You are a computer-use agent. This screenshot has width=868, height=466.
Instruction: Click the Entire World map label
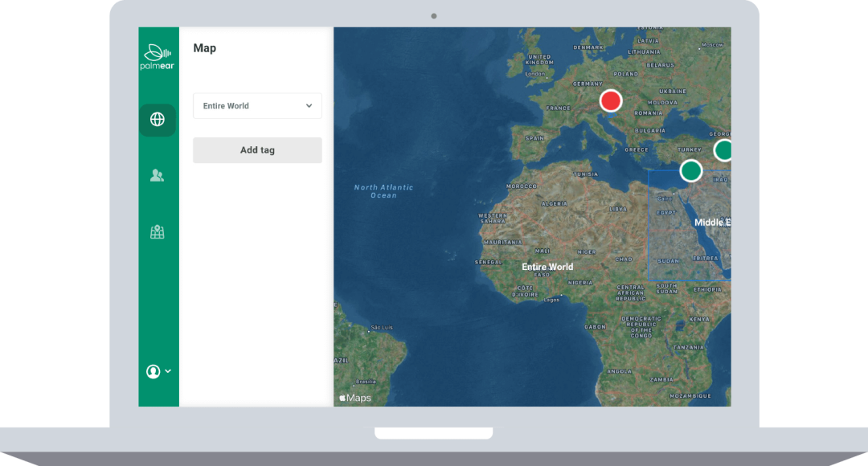coord(547,267)
